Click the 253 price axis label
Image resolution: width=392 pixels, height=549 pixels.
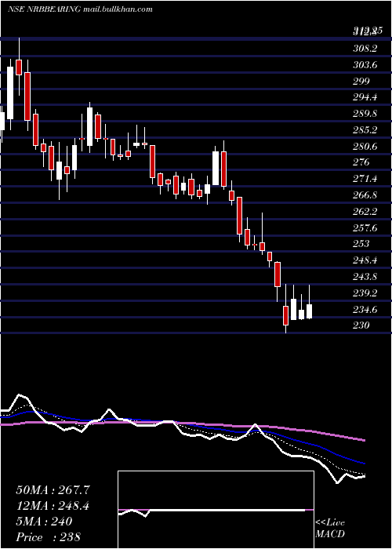(x=361, y=243)
